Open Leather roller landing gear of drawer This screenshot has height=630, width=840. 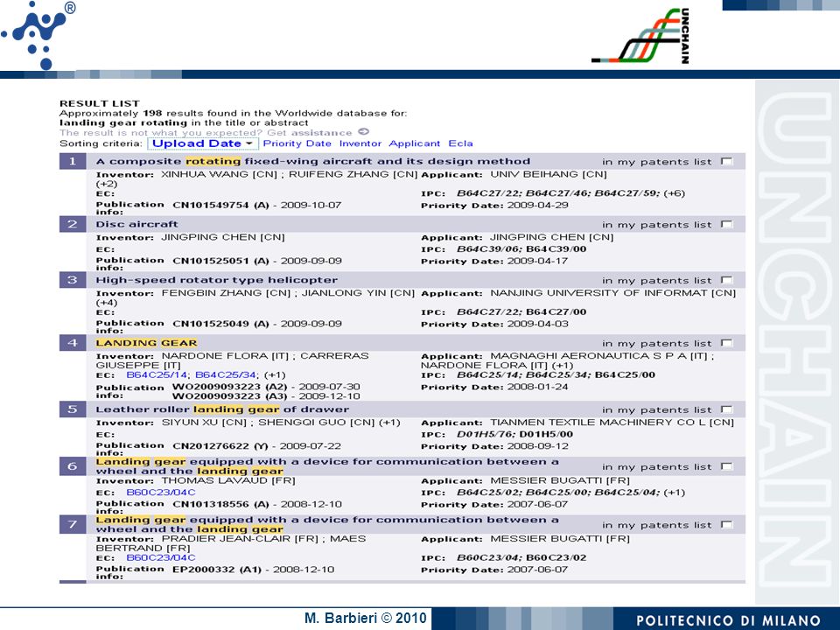tap(222, 409)
